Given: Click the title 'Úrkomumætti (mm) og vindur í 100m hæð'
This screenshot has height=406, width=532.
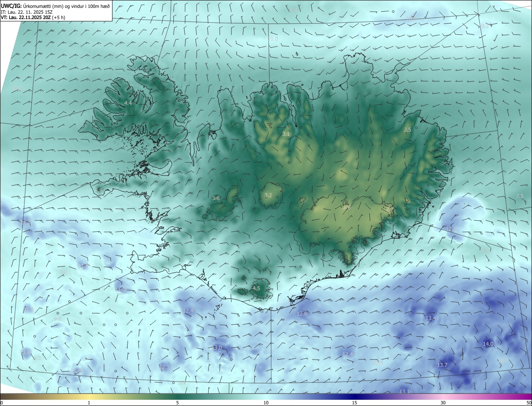Looking at the screenshot, I should point(66,6).
